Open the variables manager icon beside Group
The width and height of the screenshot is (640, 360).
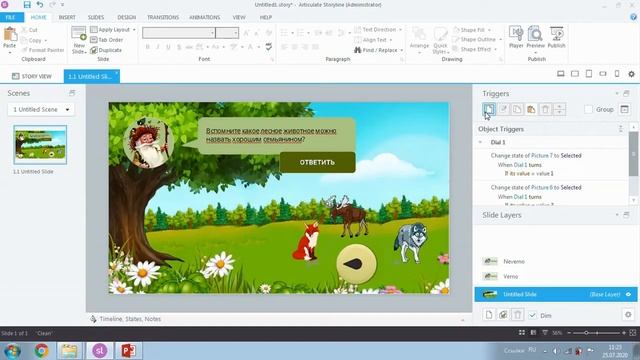624,109
